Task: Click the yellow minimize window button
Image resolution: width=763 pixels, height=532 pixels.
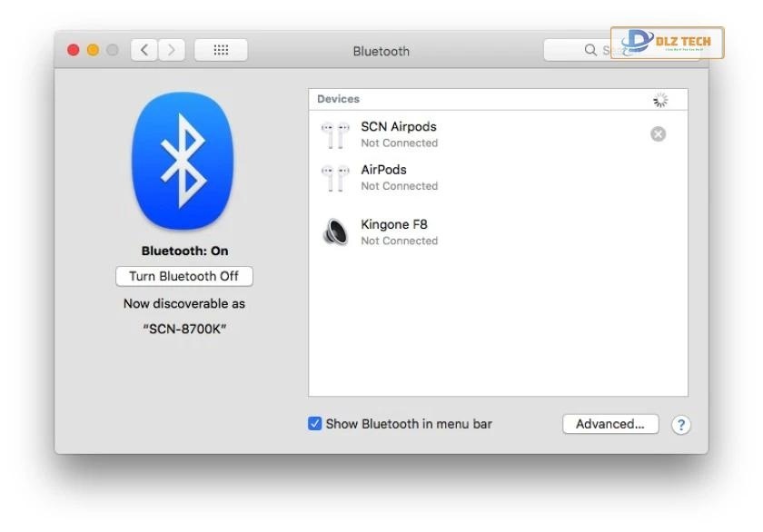Action: pyautogui.click(x=93, y=50)
